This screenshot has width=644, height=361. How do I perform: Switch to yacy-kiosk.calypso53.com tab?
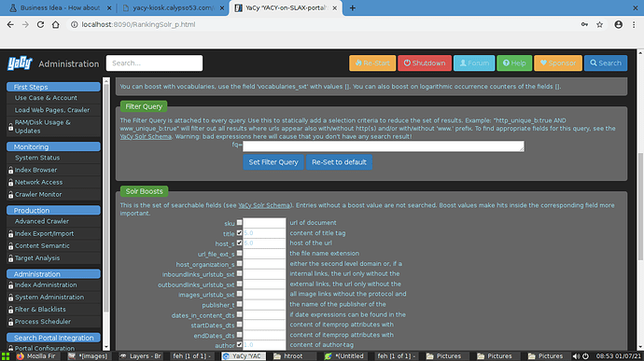pyautogui.click(x=174, y=7)
